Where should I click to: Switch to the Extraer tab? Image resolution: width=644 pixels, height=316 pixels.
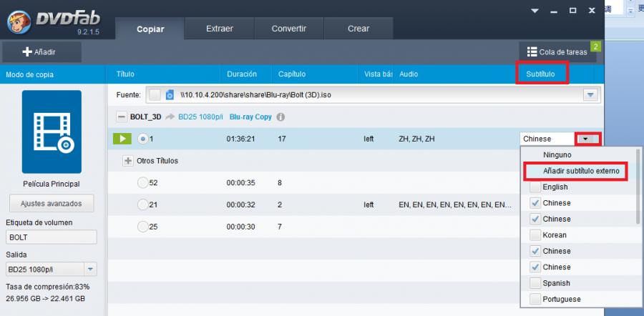click(x=219, y=29)
